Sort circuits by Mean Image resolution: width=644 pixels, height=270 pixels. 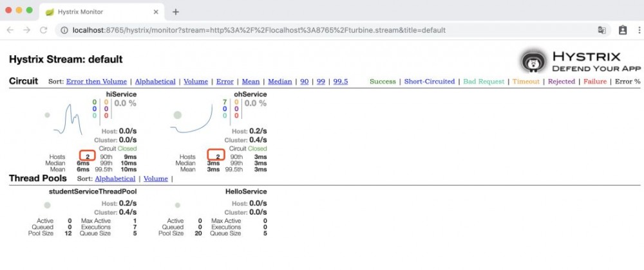tap(251, 82)
